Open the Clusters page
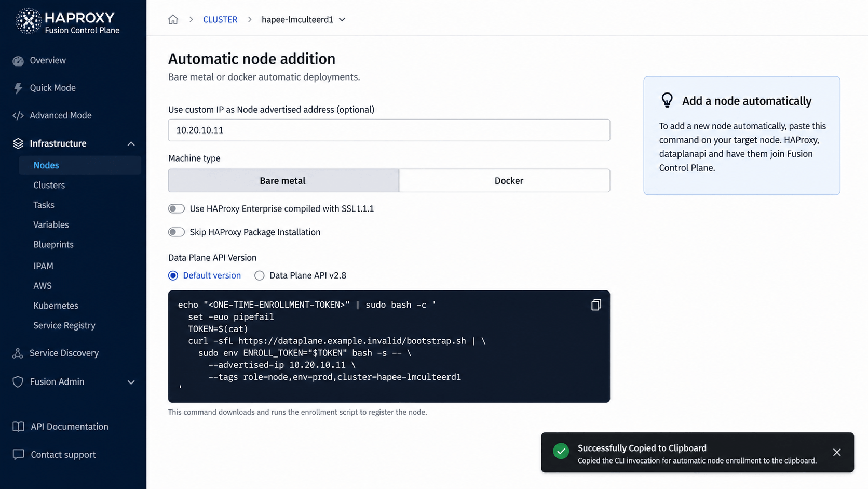 49,186
